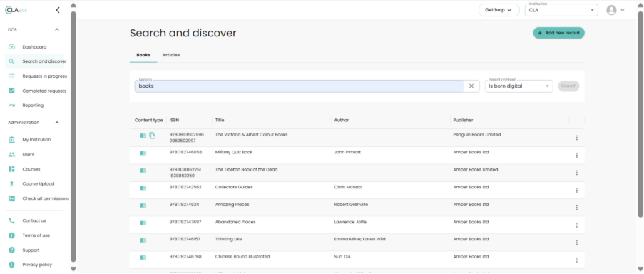Open the Select content dropdown
The width and height of the screenshot is (644, 274).
coord(518,86)
